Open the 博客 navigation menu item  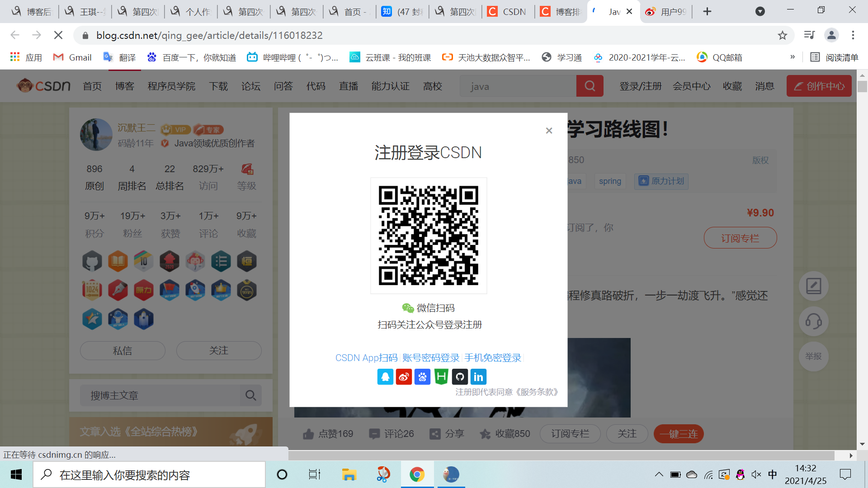coord(124,86)
